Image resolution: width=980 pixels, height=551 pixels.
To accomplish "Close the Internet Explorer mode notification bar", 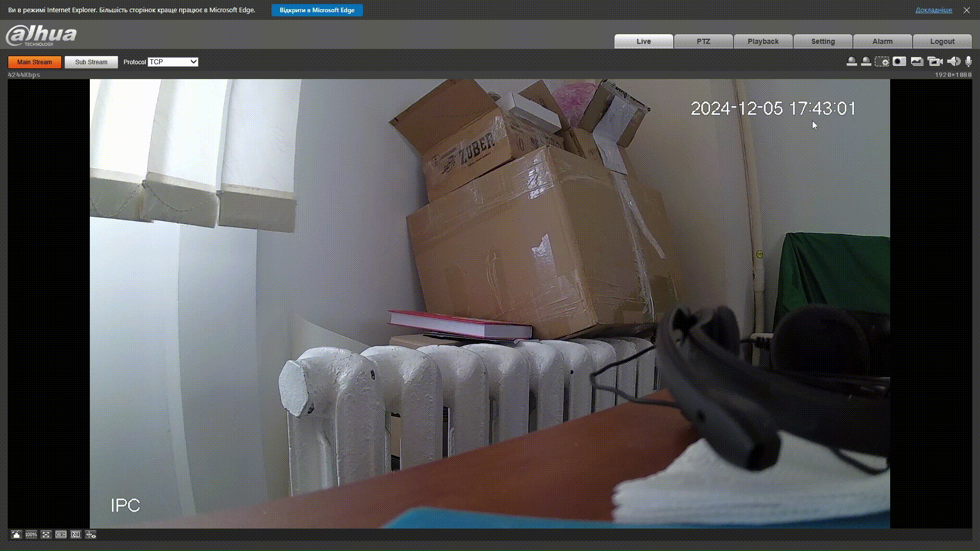I will 967,10.
